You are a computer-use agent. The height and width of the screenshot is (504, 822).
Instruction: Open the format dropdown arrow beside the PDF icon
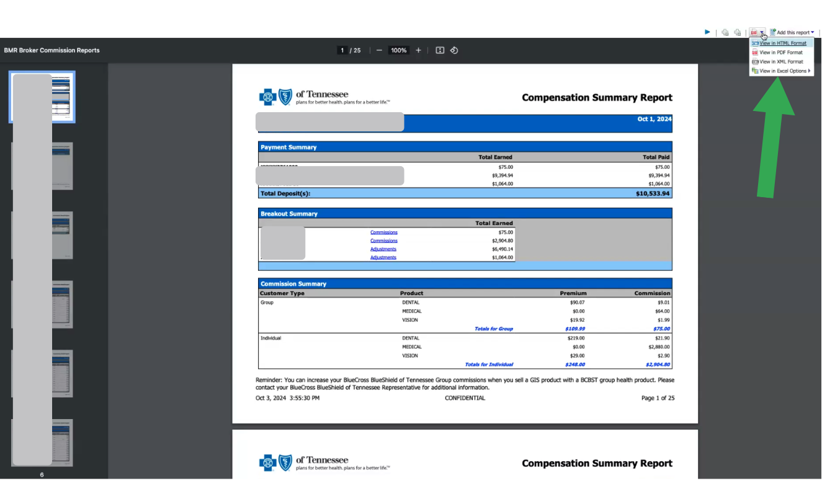762,32
